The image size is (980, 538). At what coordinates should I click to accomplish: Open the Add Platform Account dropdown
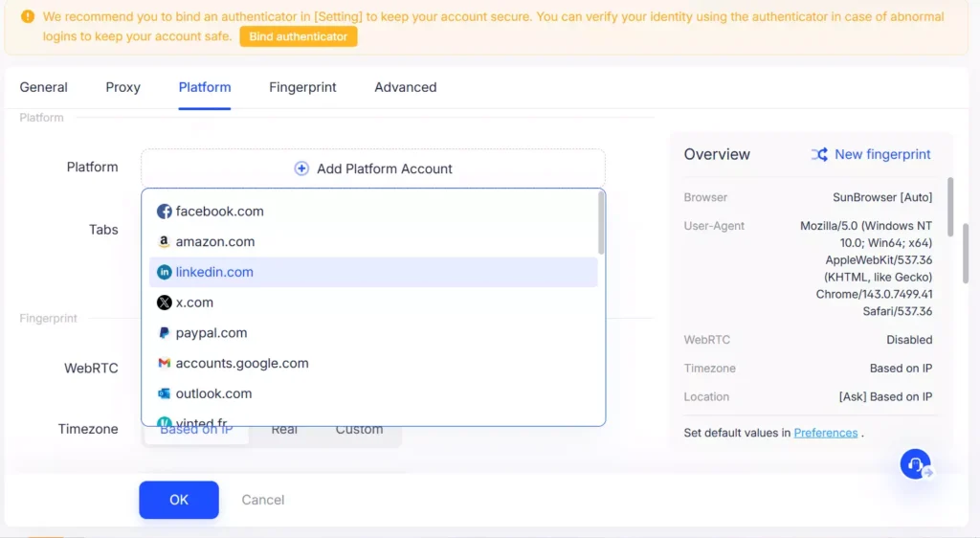(373, 168)
